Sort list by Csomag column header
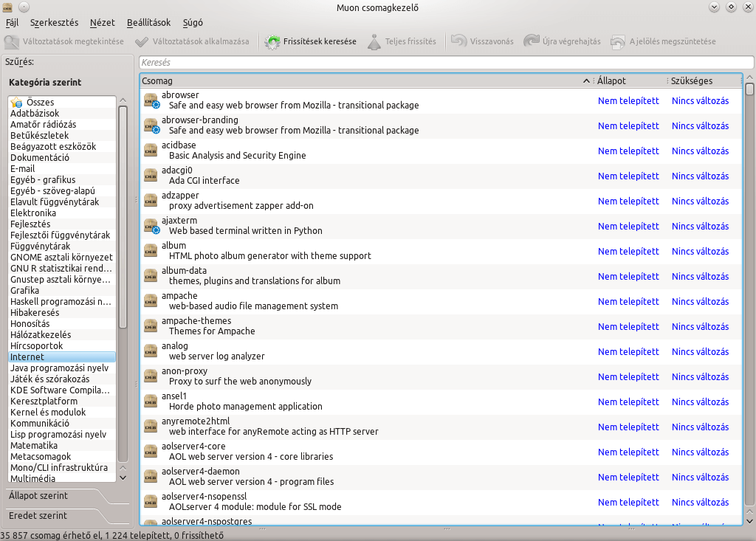Screen dimensions: 756x541 (x=362, y=80)
